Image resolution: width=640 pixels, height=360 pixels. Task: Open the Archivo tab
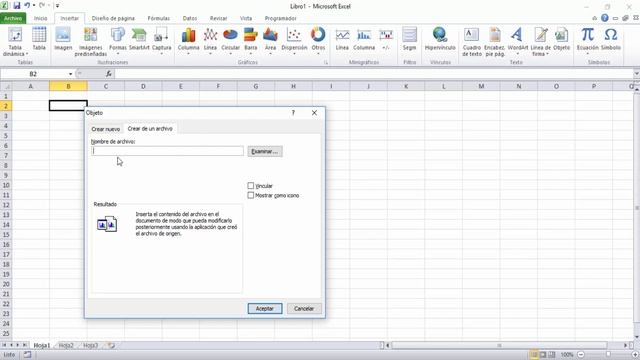pos(13,18)
